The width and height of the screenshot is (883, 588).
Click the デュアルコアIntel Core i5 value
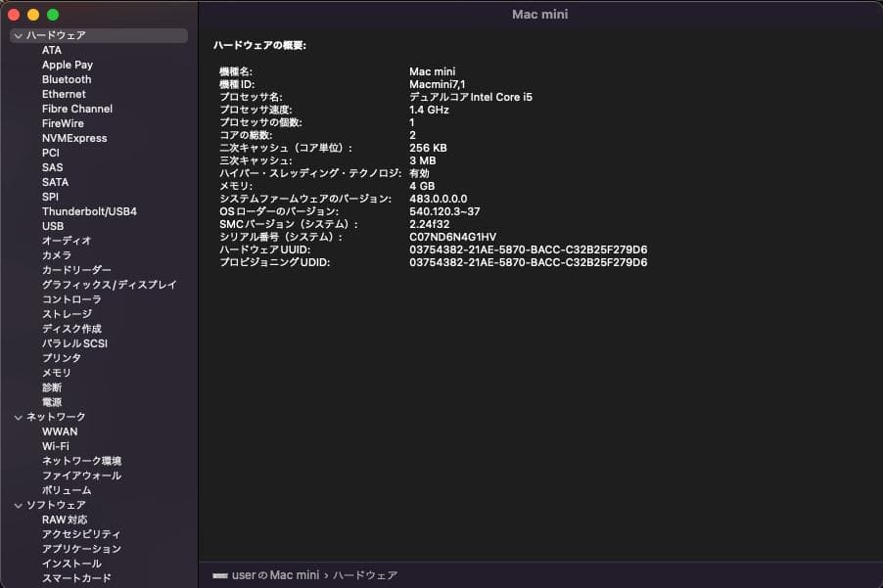click(x=471, y=97)
